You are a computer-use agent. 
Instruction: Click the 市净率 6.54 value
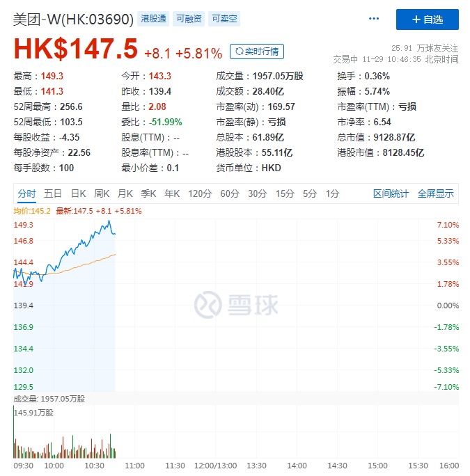[382, 122]
